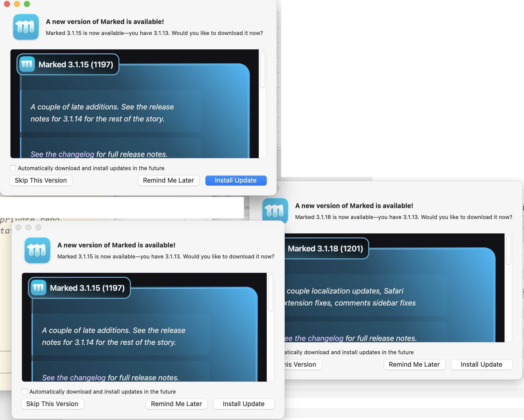Open the changelog link in the upper 3.1.15 release notes
This screenshot has width=524, height=420.
[62, 154]
